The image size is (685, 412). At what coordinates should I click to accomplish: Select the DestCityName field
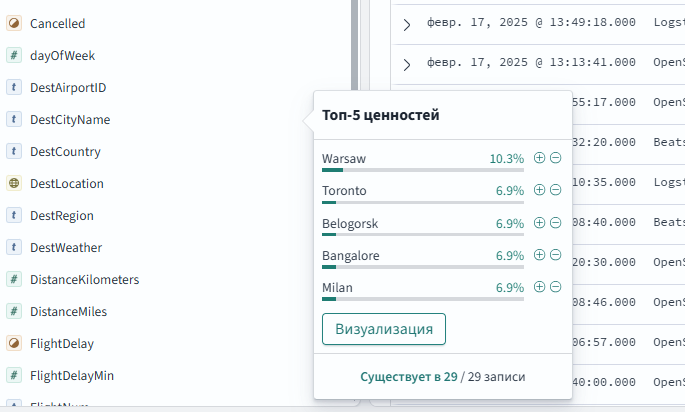[70, 120]
